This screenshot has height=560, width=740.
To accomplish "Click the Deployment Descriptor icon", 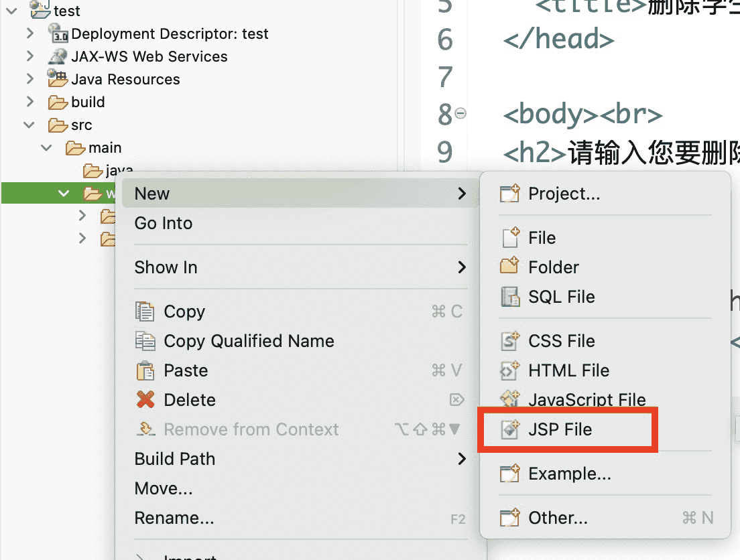I will [58, 33].
